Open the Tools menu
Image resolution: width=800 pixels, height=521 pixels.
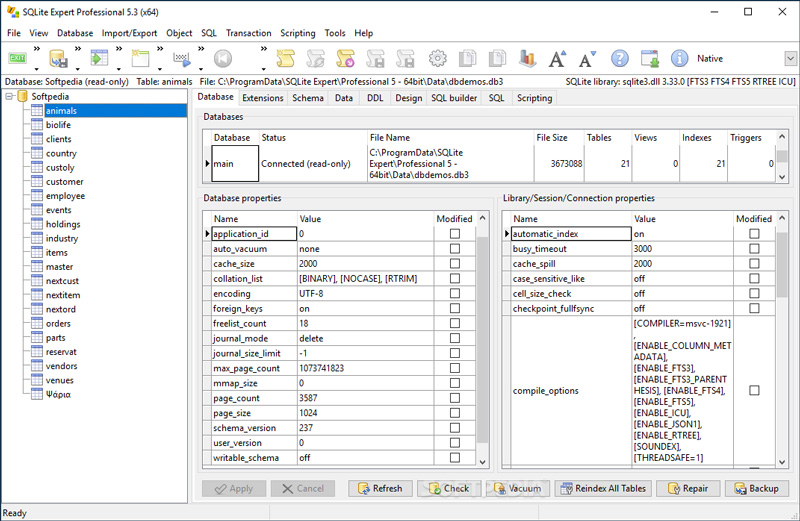pos(335,33)
